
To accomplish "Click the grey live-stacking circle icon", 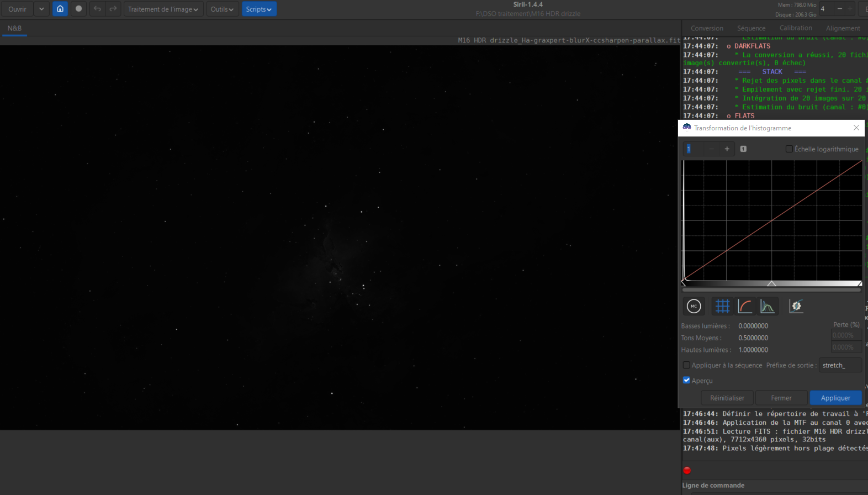I will click(79, 9).
